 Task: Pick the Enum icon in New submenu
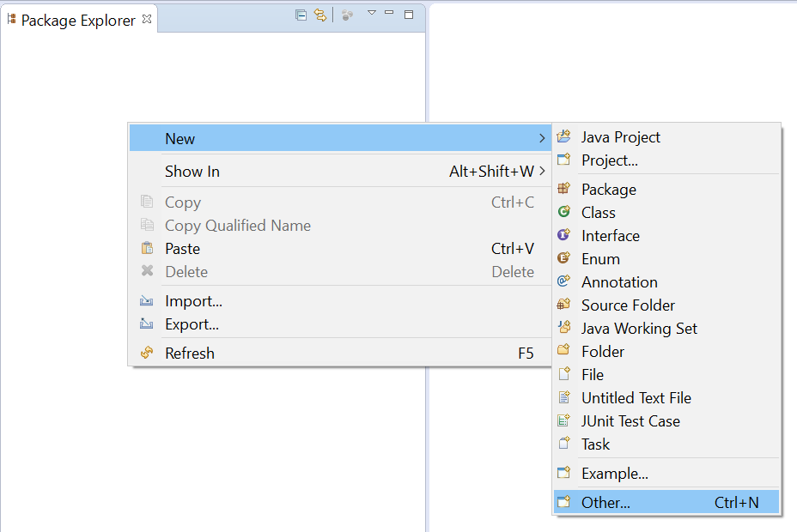click(x=563, y=258)
